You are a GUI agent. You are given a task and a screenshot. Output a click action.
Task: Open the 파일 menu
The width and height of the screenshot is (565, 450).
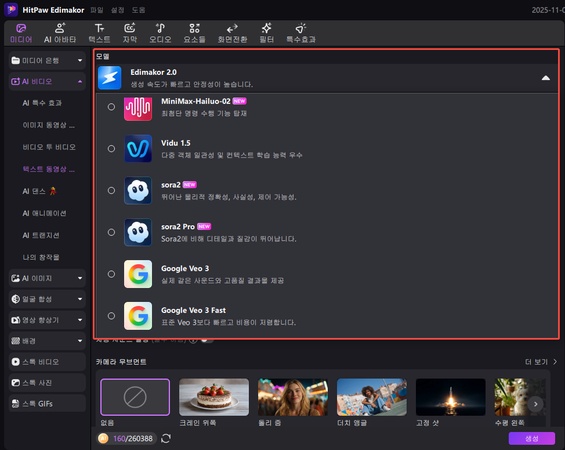pyautogui.click(x=97, y=10)
